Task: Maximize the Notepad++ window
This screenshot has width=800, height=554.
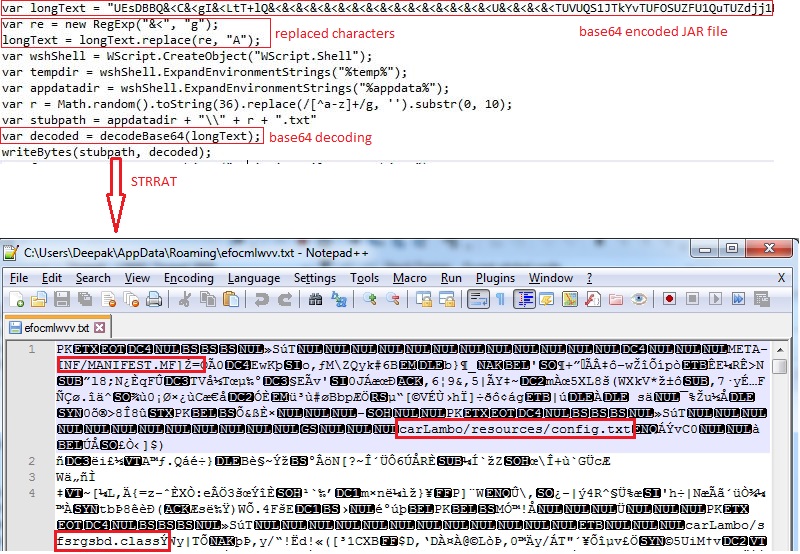Action: pos(732,249)
